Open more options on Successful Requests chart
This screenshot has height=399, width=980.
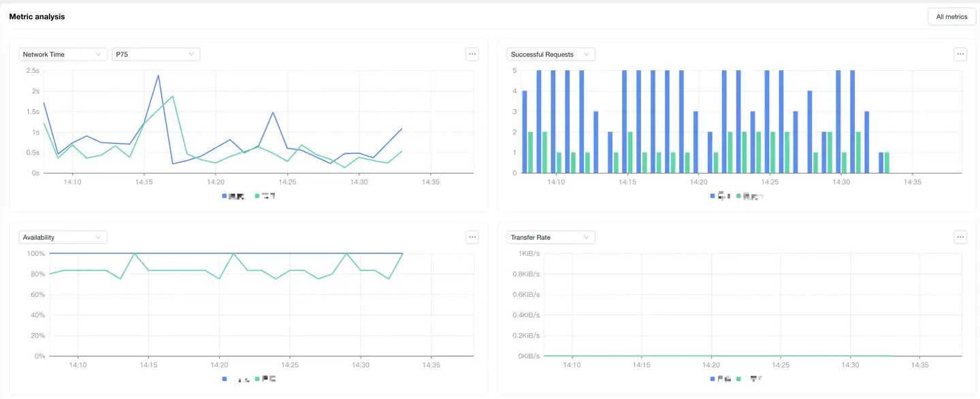tap(960, 54)
